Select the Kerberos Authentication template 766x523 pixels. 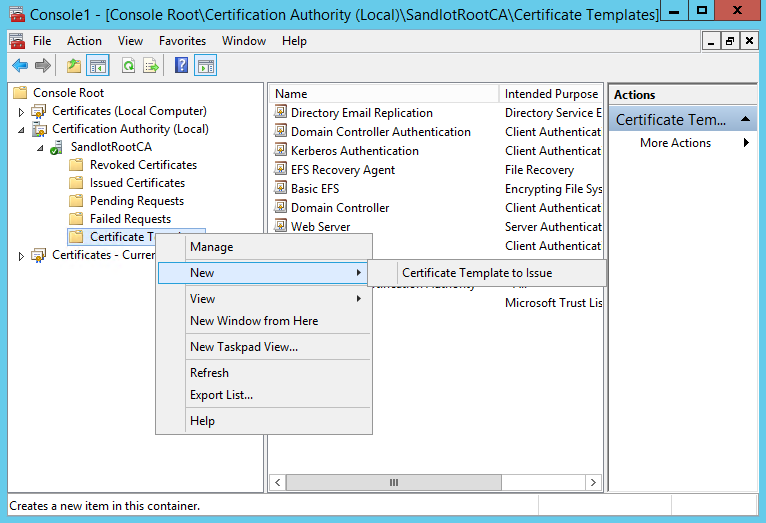[355, 151]
